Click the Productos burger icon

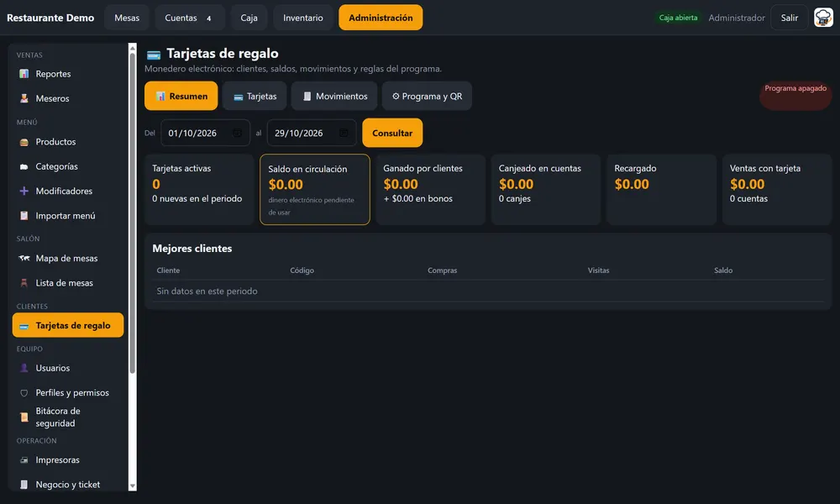pos(24,142)
